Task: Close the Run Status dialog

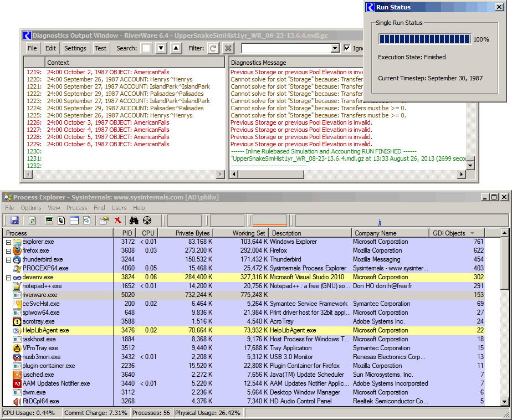Action: 499,7
